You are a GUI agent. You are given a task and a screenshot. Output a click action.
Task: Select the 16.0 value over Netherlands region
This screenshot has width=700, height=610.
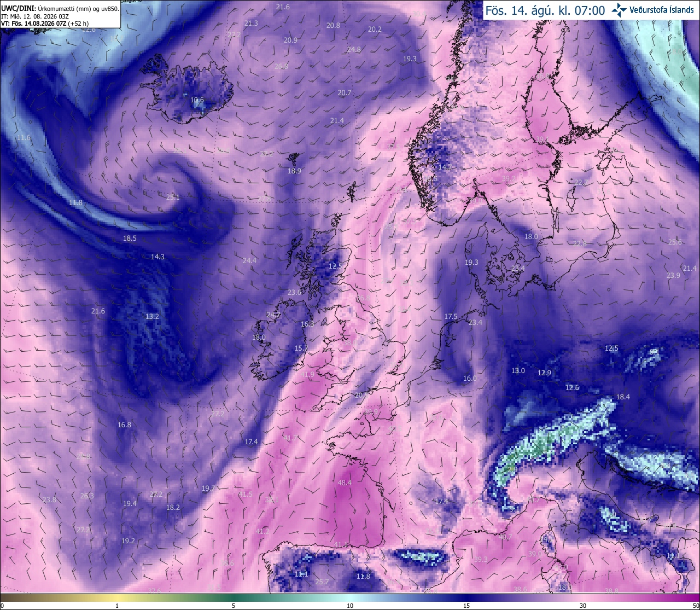[x=470, y=378]
